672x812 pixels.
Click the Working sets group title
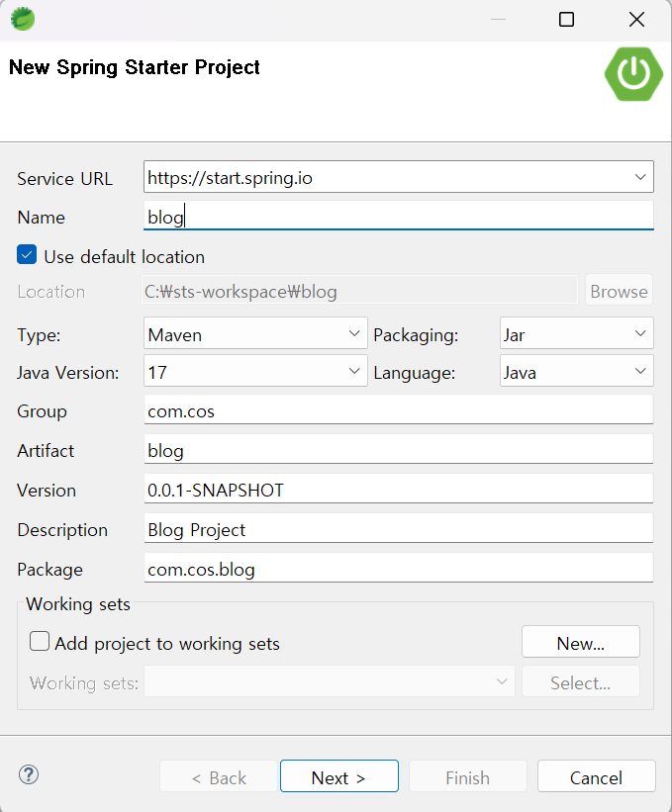coord(78,604)
